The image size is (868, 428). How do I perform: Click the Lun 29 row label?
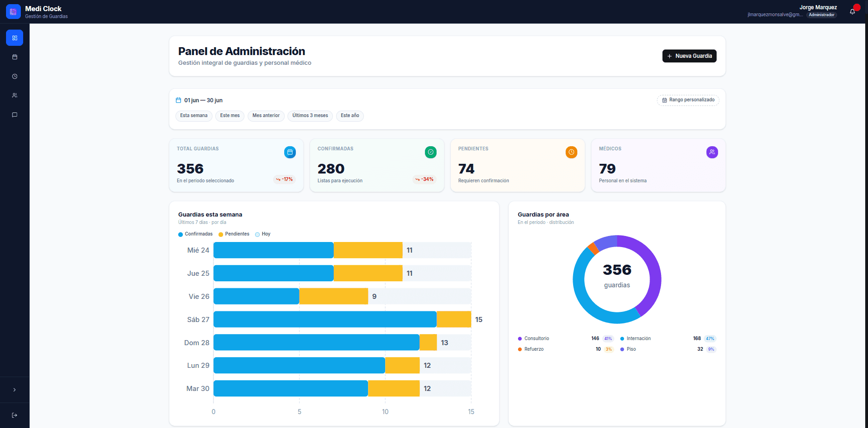point(198,366)
